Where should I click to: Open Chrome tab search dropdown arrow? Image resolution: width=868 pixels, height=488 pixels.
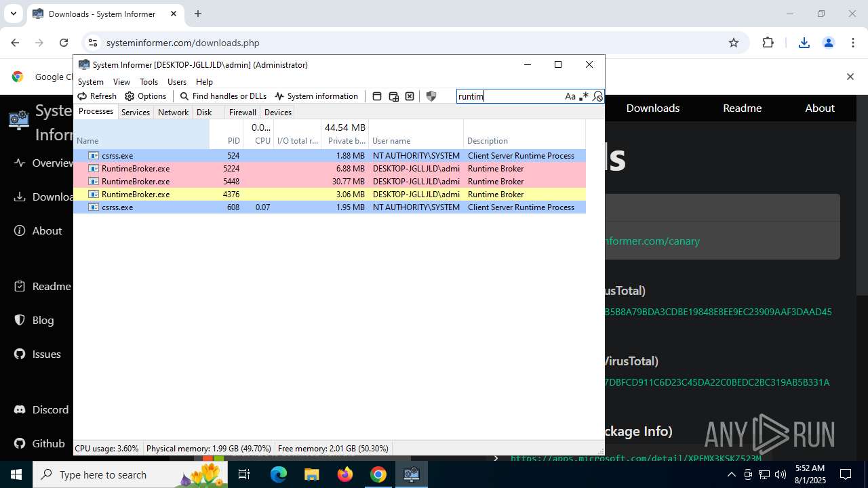tap(13, 14)
